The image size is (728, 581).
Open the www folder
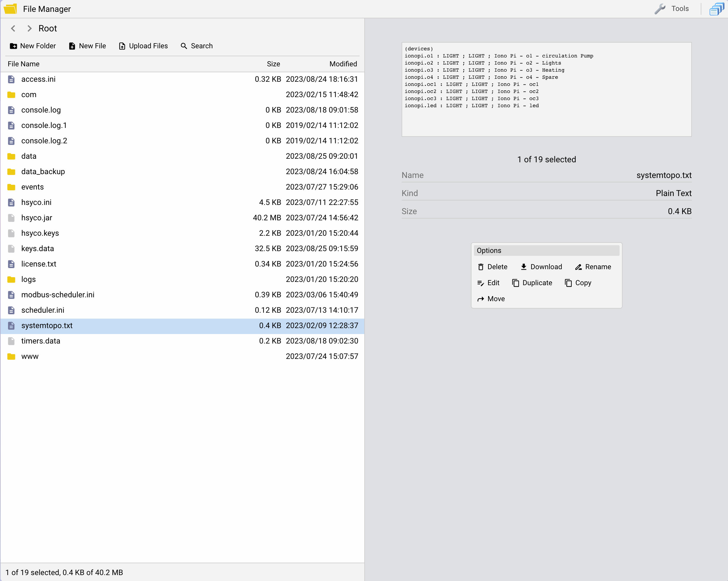point(30,356)
